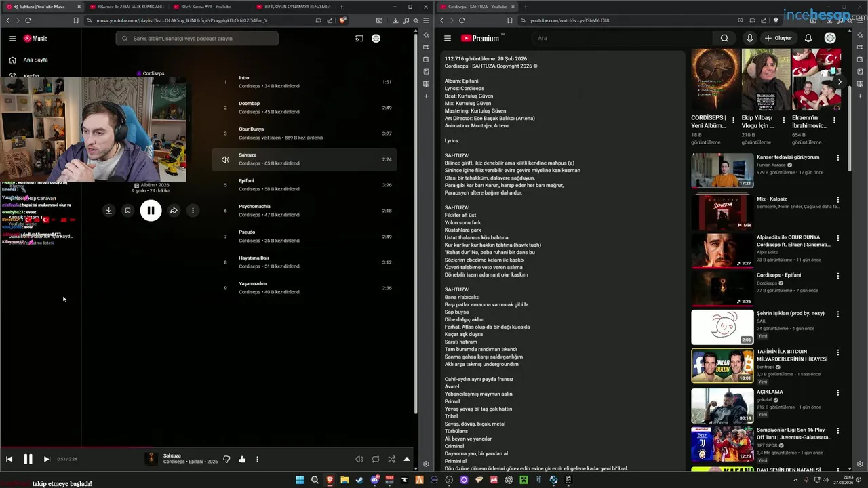Focus the YouTube Music search field
The width and height of the screenshot is (868, 488).
coord(197,39)
